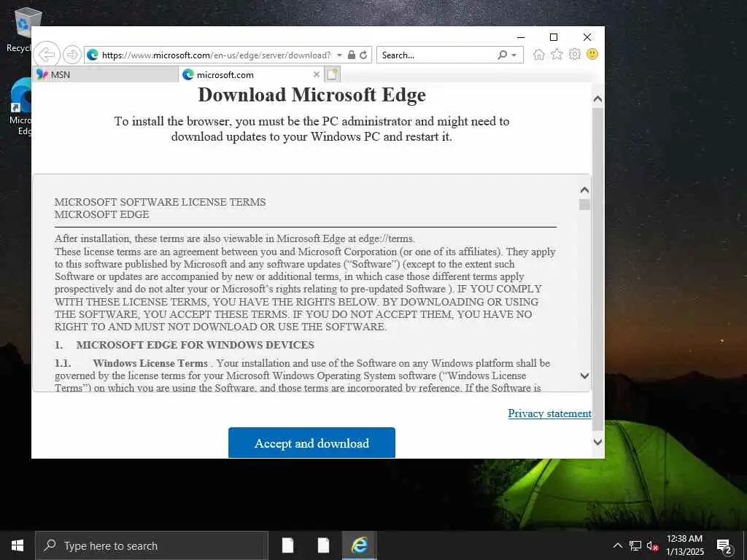The height and width of the screenshot is (560, 747).
Task: Select the Microsoft Edge desktop shortcut
Action: [20, 107]
